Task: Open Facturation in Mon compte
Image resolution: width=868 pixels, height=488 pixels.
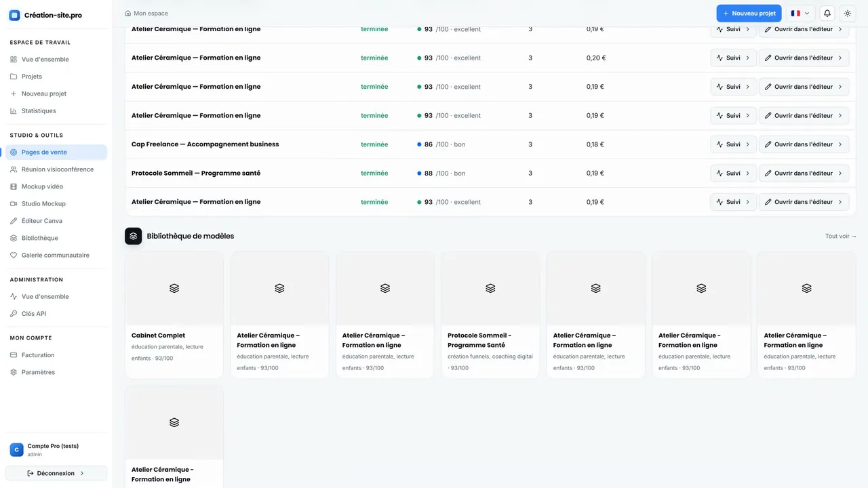Action: pos(56,355)
